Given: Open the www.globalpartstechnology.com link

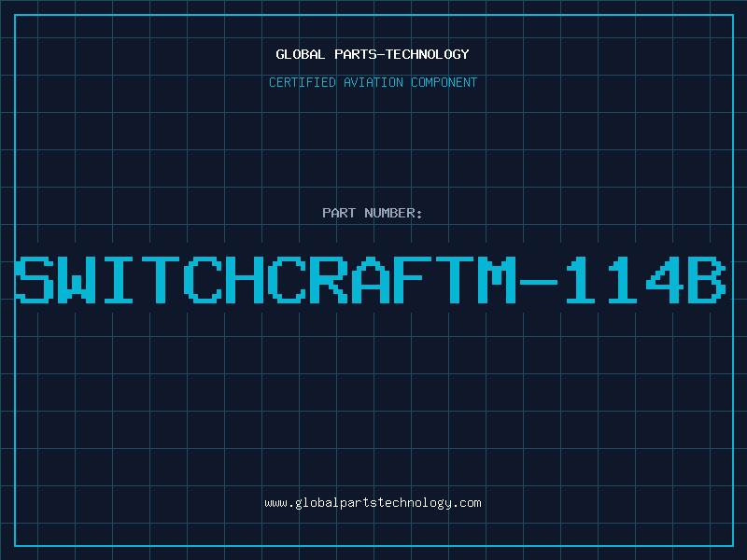Looking at the screenshot, I should 373,503.
